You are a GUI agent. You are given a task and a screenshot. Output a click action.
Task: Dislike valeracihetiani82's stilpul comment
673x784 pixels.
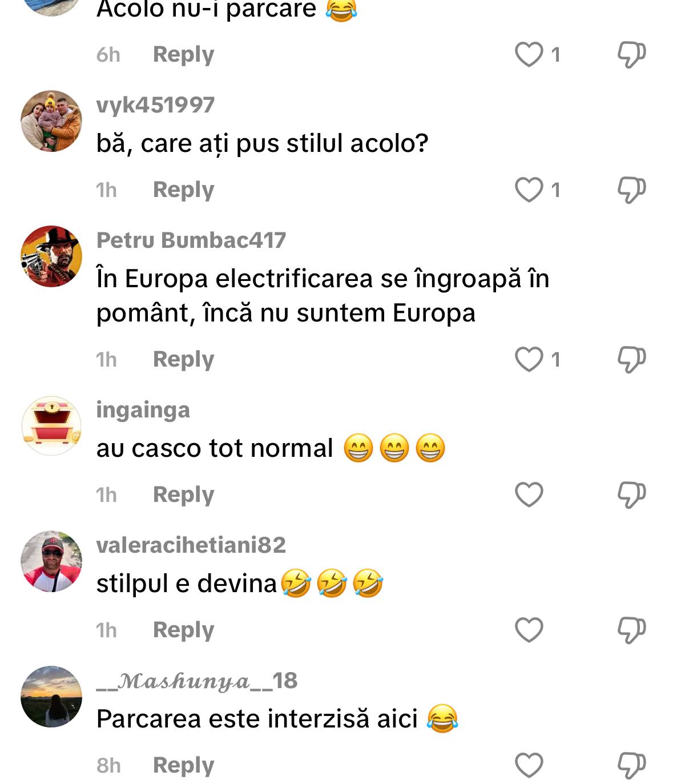coord(632,630)
